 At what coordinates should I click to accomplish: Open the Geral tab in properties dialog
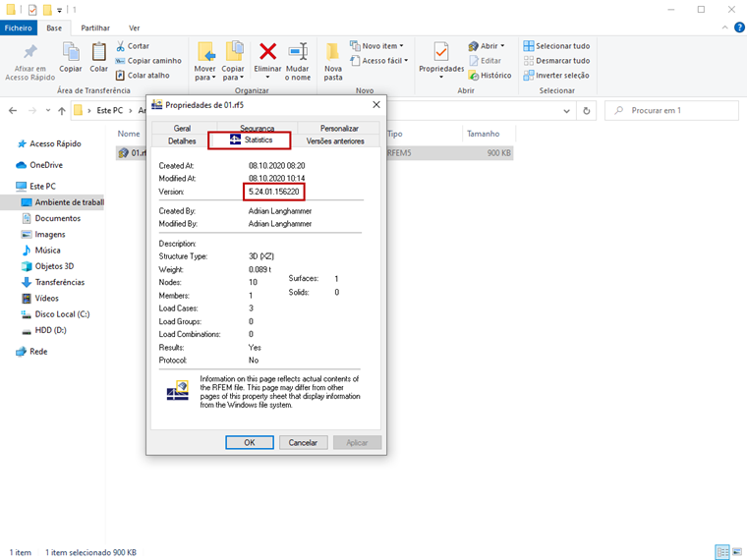click(x=182, y=128)
